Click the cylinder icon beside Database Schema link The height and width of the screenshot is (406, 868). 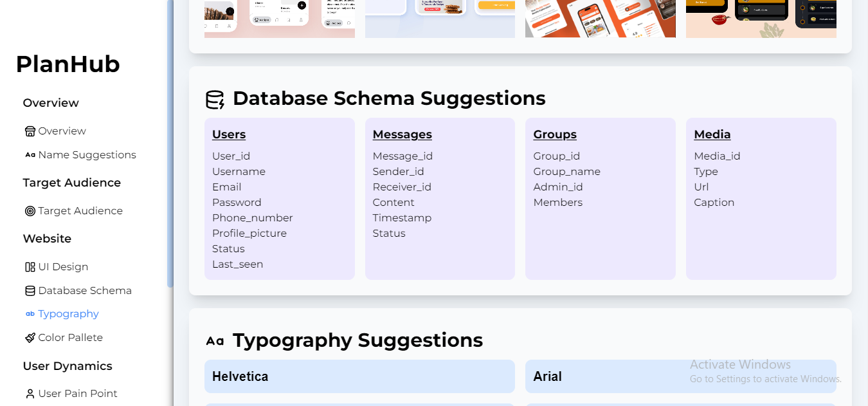pos(30,291)
